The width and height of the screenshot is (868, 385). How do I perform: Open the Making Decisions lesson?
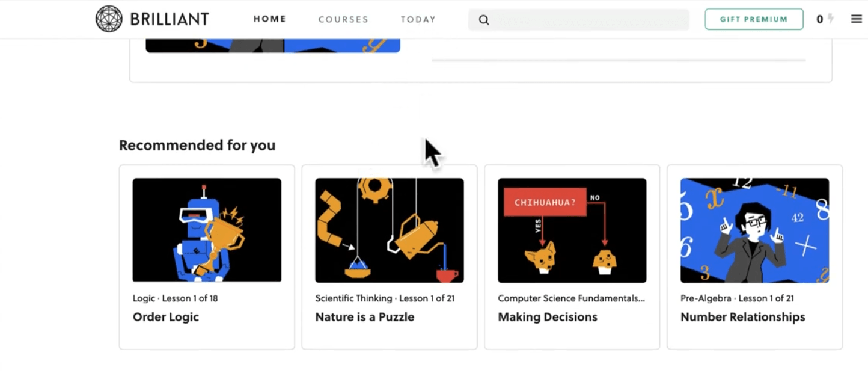click(547, 317)
